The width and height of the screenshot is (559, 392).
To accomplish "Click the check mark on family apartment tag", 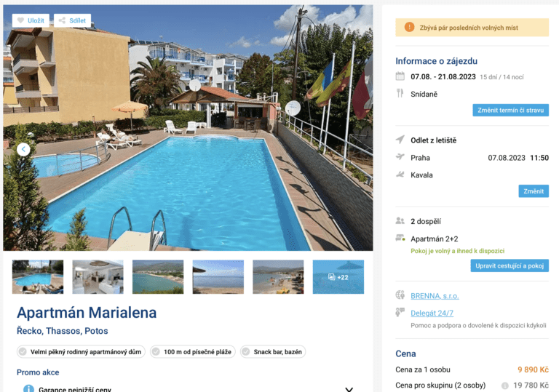I will [23, 352].
